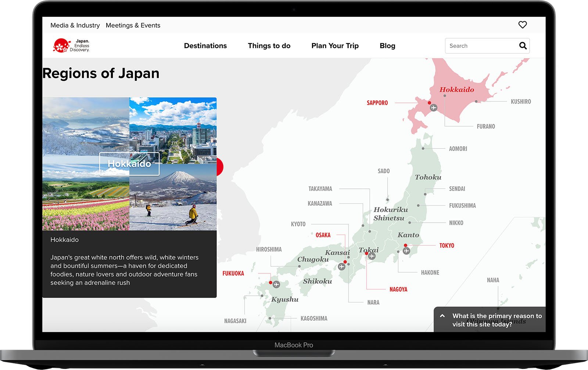Click the Japan Endless Discovery logo
The width and height of the screenshot is (588, 370).
(x=71, y=46)
